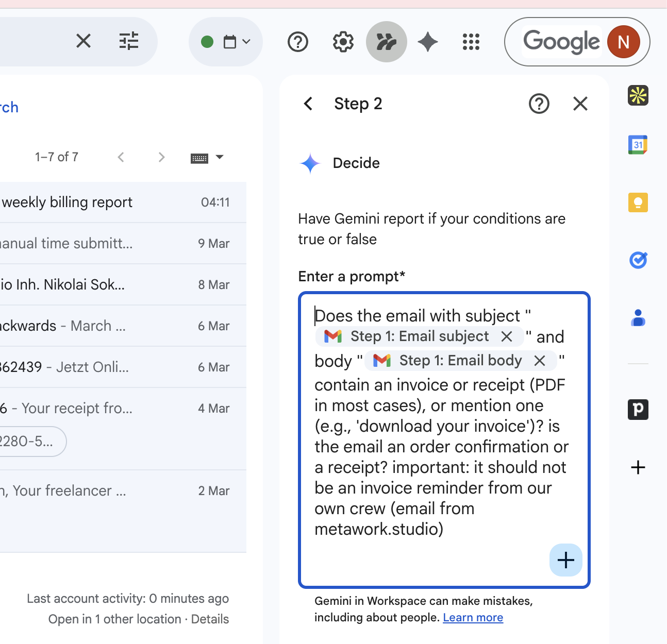Open the active status dropdown

[x=226, y=42]
